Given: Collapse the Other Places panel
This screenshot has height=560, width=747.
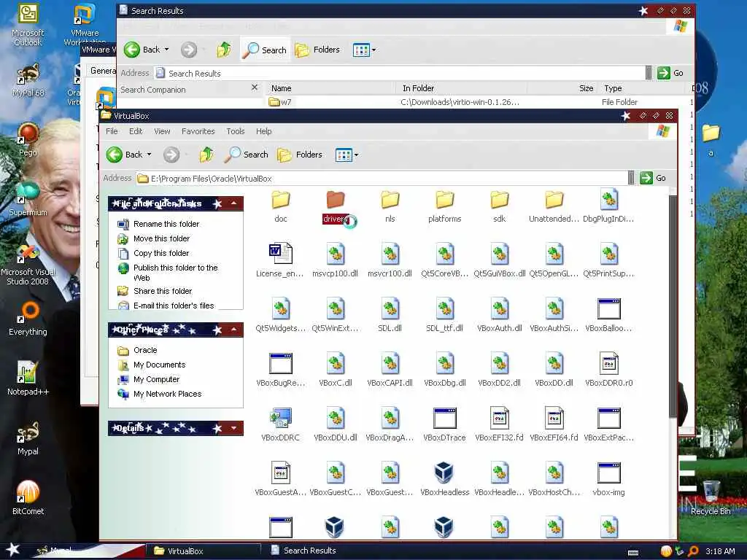Looking at the screenshot, I should [x=234, y=330].
